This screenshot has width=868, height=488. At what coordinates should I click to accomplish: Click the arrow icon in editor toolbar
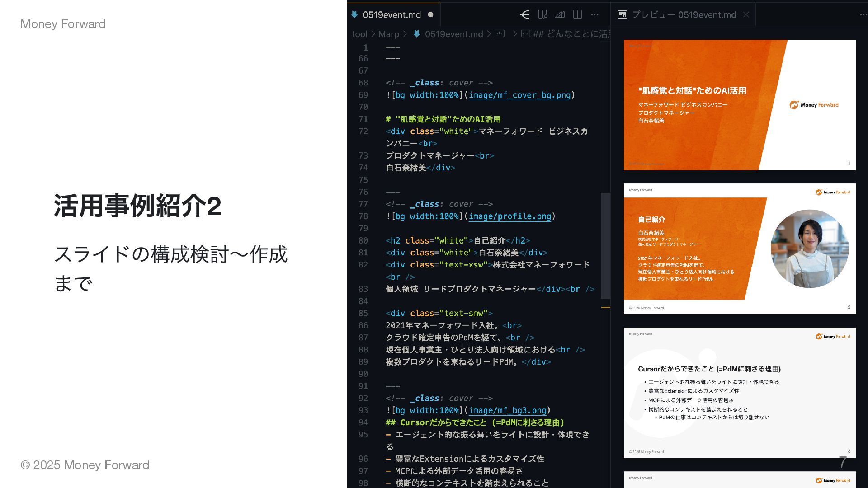coord(524,15)
